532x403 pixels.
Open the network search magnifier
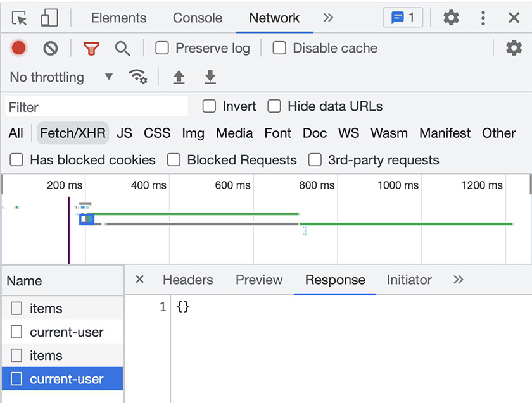(x=122, y=48)
